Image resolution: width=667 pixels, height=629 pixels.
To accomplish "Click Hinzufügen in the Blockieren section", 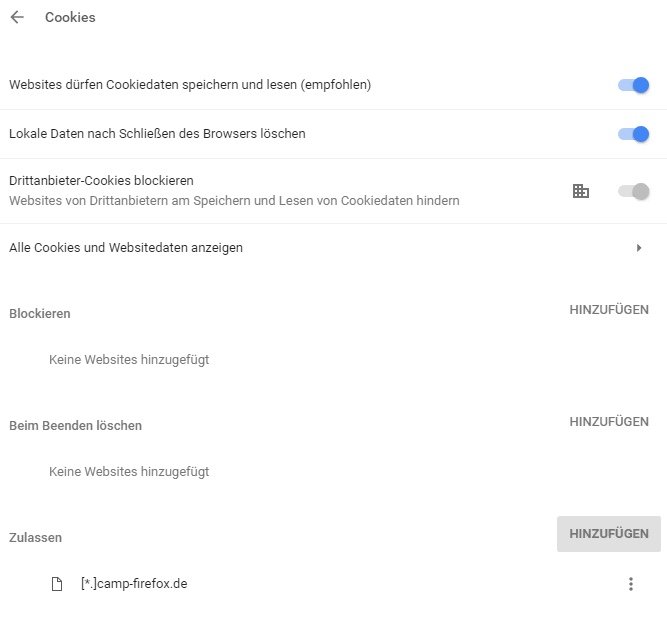I will 609,310.
